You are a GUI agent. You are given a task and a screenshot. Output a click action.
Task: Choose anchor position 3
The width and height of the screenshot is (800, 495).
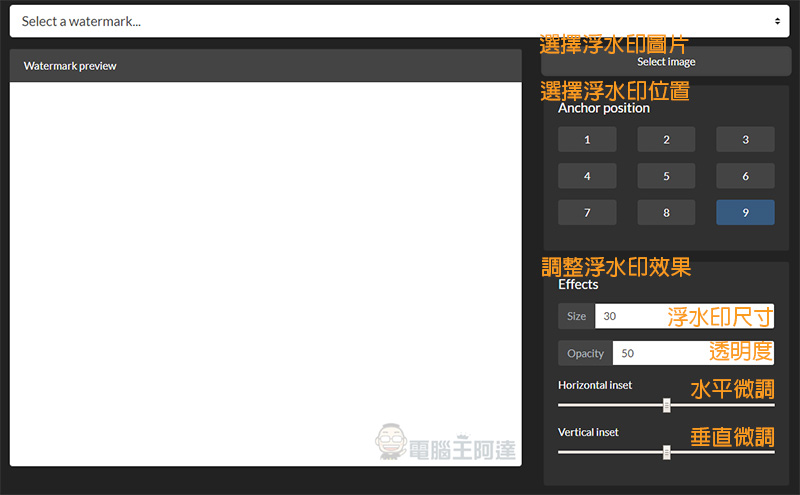[745, 139]
